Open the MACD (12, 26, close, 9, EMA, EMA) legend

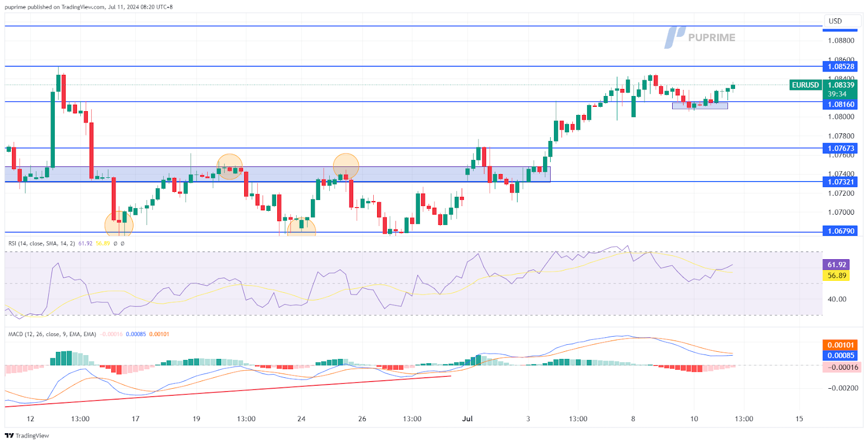pyautogui.click(x=52, y=334)
